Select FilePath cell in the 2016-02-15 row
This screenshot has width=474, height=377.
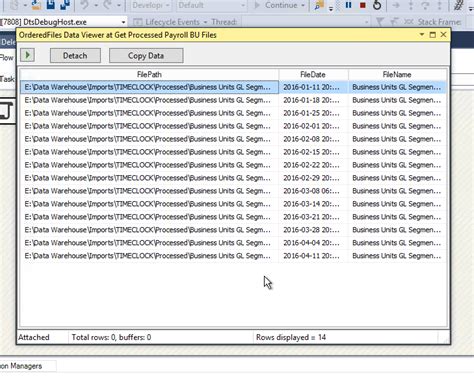[x=149, y=152]
